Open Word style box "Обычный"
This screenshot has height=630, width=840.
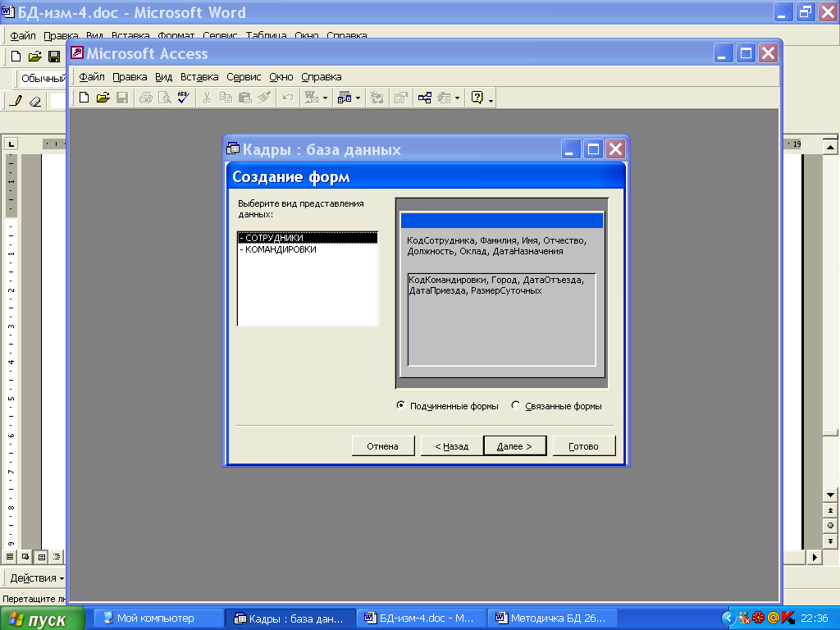[x=43, y=79]
